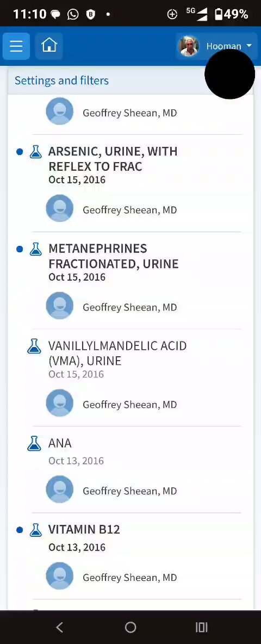261x644 pixels.
Task: Tap Android back navigation icon
Action: click(59, 627)
